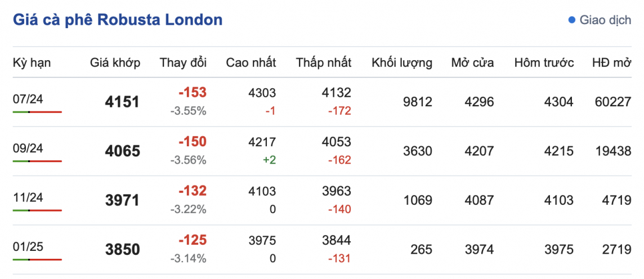The width and height of the screenshot is (644, 279).
Task: Click the 4065 matched price for 09/24
Action: pos(122,151)
